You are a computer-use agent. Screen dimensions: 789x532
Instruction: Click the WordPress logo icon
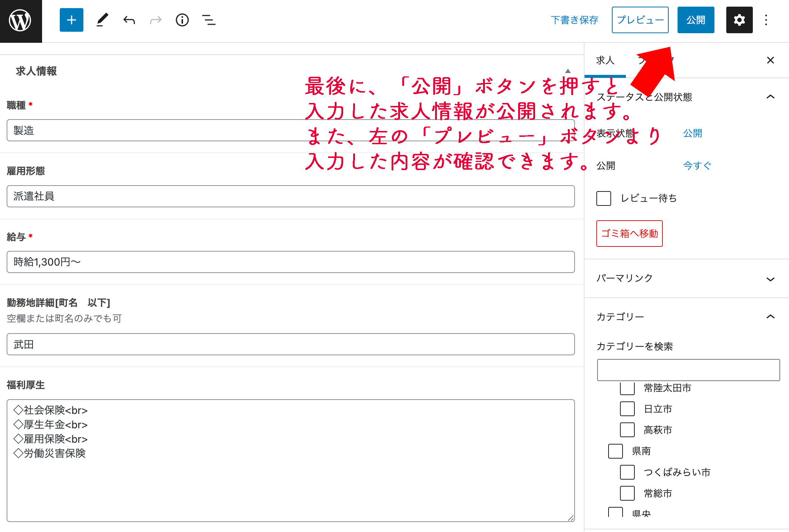pos(20,21)
